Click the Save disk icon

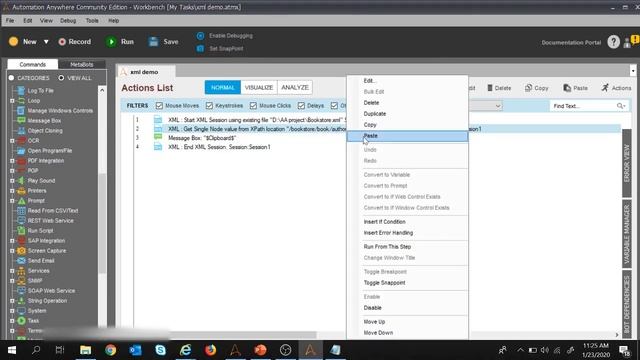pyautogui.click(x=153, y=42)
